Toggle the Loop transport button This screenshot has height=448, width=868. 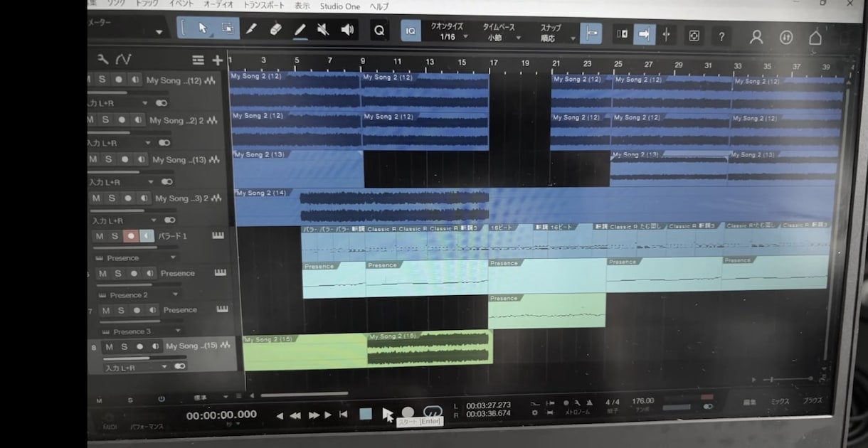pyautogui.click(x=433, y=412)
